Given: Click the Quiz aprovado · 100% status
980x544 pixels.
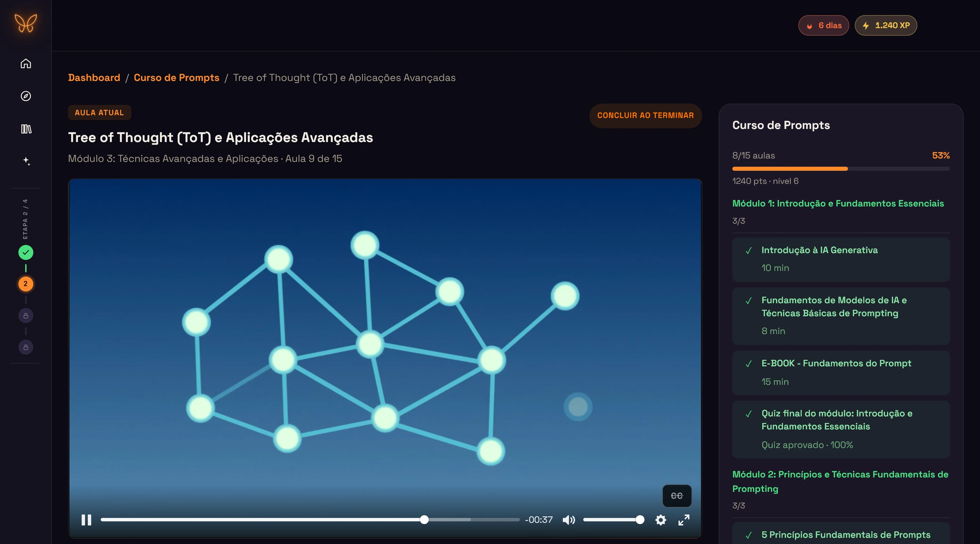Looking at the screenshot, I should click(807, 445).
